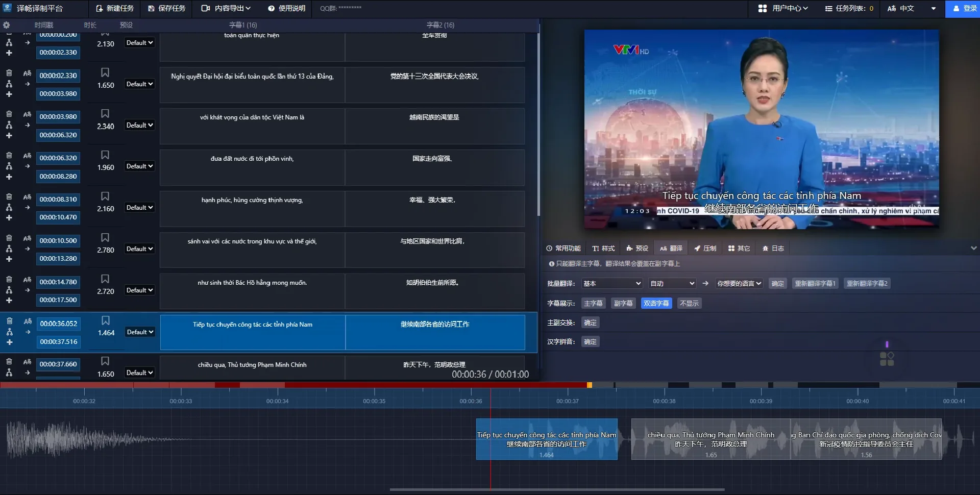Delete the 'Tiếp tục chuyến công tác' subtitle row
The height and width of the screenshot is (495, 980).
9,321
